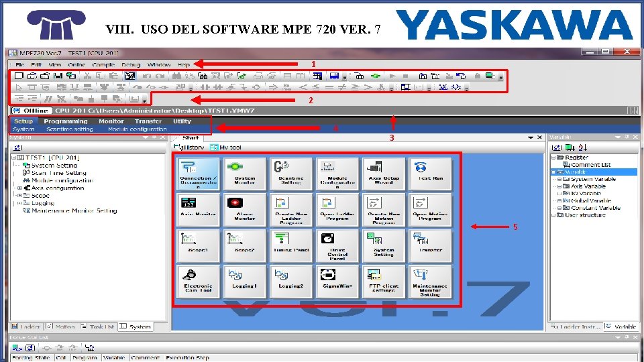The width and height of the screenshot is (644, 362).
Task: Open the Logging1 tile
Action: pyautogui.click(x=245, y=282)
